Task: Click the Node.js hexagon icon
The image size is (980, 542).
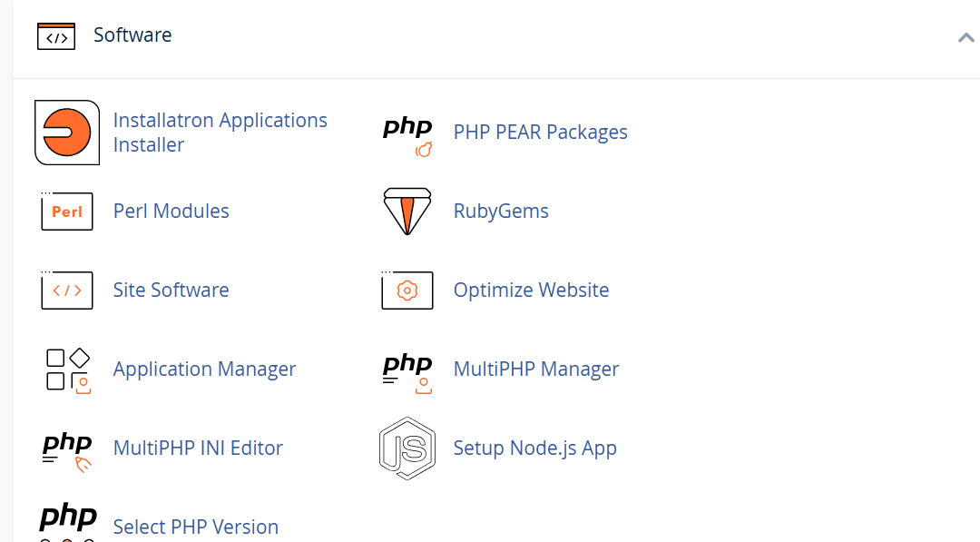Action: point(407,448)
